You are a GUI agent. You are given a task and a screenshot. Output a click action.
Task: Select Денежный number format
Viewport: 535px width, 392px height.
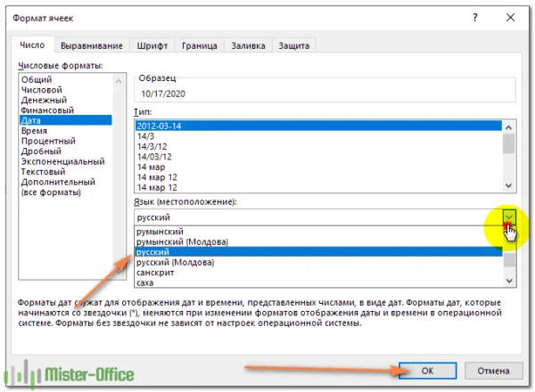(x=42, y=100)
